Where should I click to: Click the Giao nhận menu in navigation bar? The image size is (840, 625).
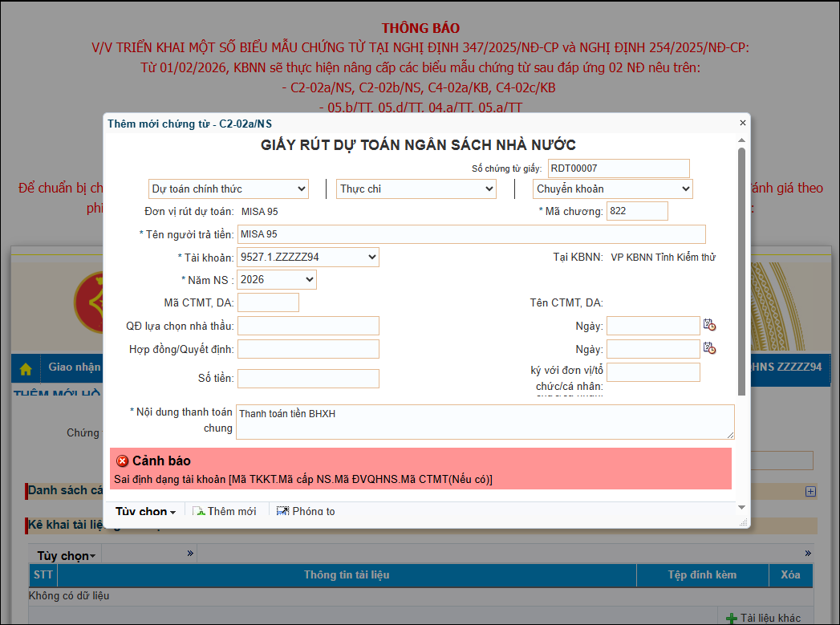(74, 367)
